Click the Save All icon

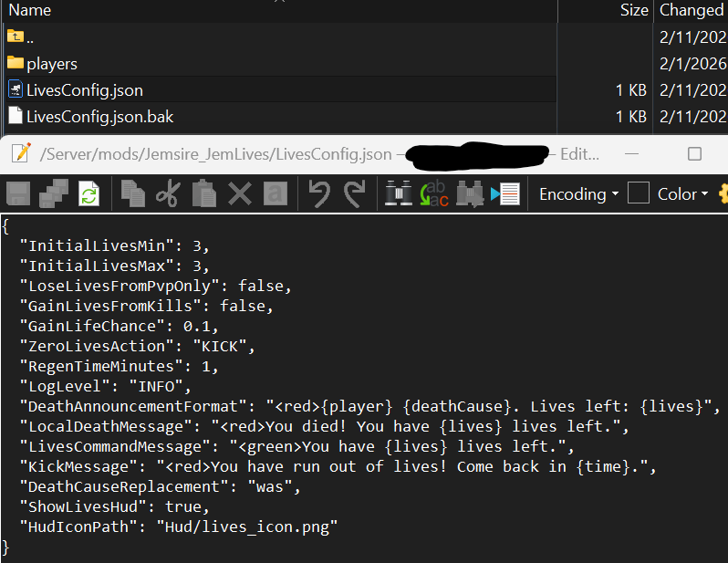(x=54, y=193)
